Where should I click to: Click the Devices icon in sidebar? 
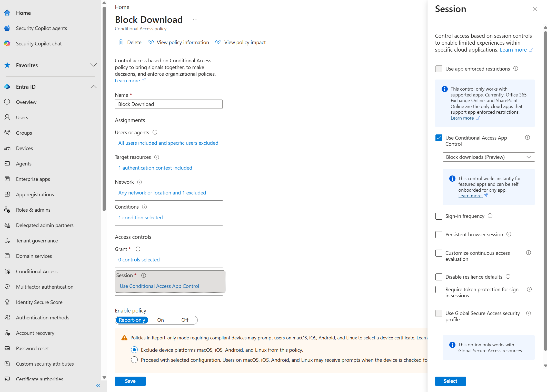pos(7,148)
